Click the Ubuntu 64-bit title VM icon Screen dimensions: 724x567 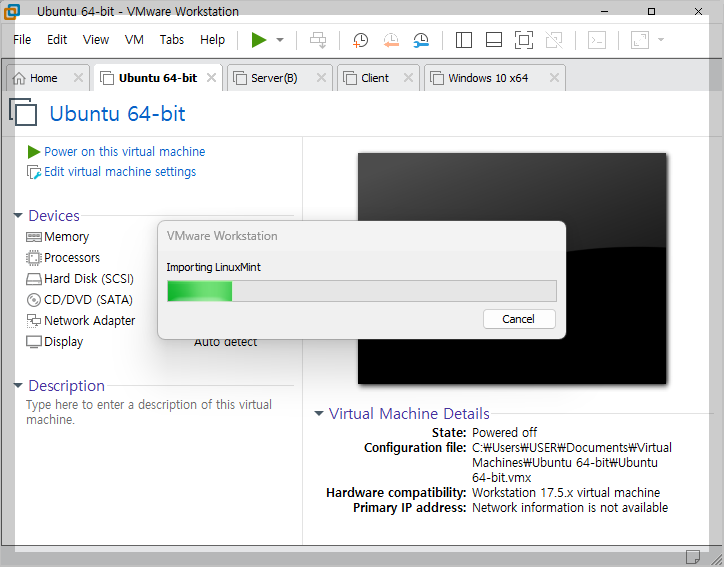[x=23, y=112]
